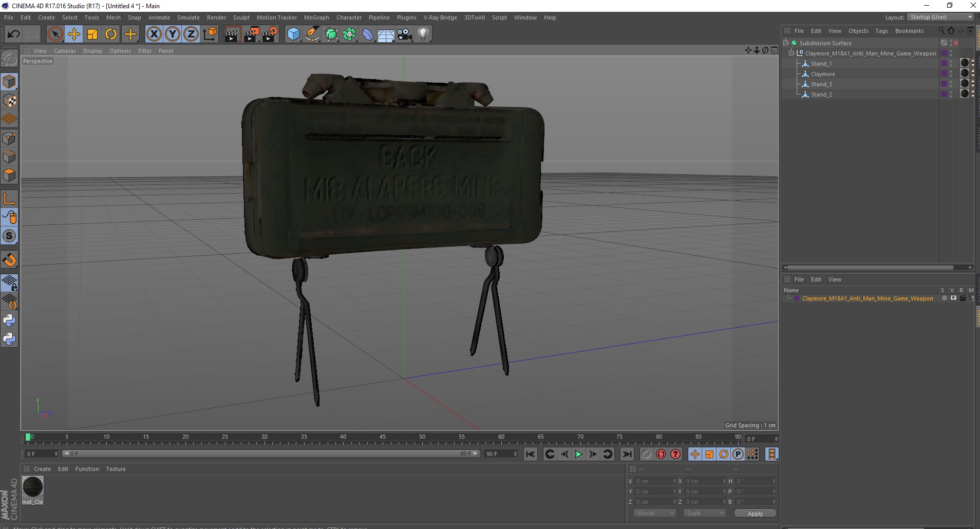Click Object Manager horizontal scrollbar
980x529 pixels.
[x=871, y=267]
